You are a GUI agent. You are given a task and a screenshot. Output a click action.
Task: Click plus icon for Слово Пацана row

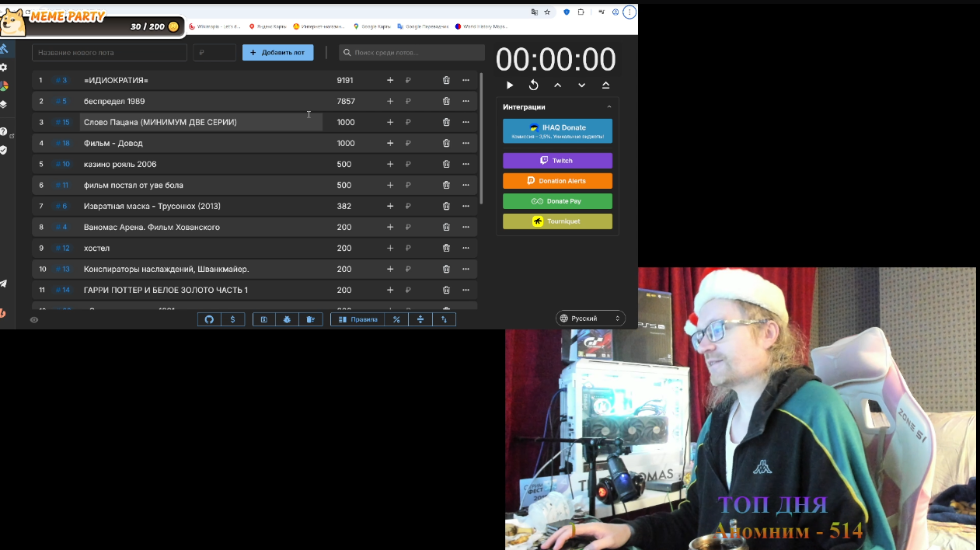tap(390, 122)
